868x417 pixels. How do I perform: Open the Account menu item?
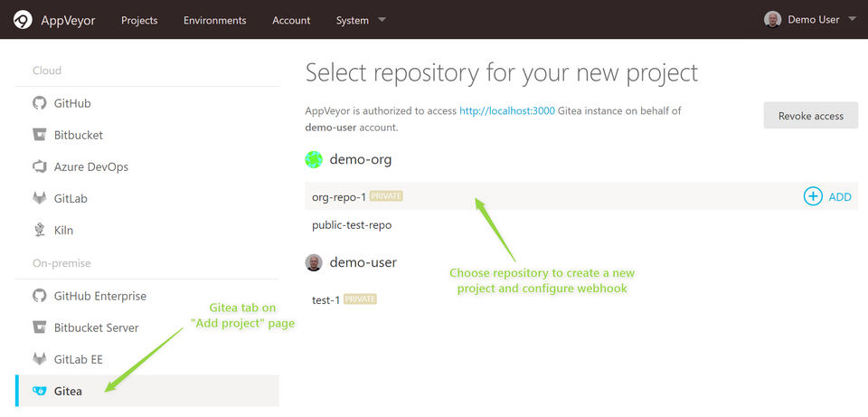tap(291, 20)
